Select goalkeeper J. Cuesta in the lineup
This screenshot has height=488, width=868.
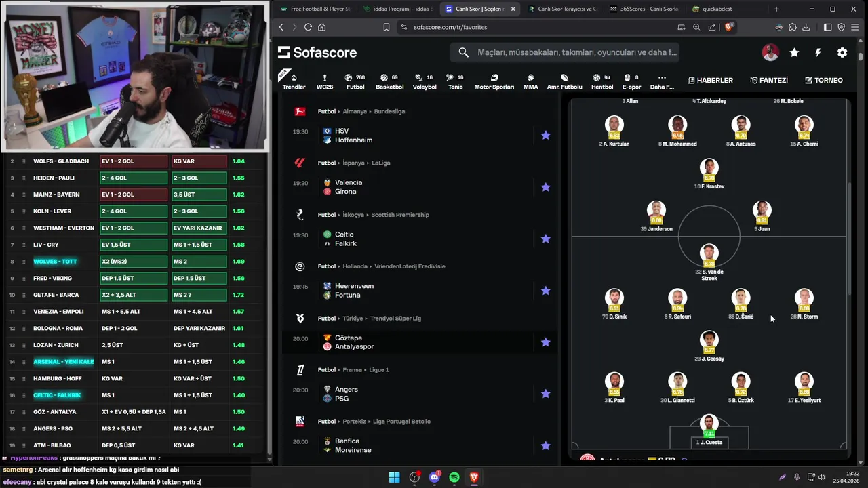pyautogui.click(x=709, y=430)
